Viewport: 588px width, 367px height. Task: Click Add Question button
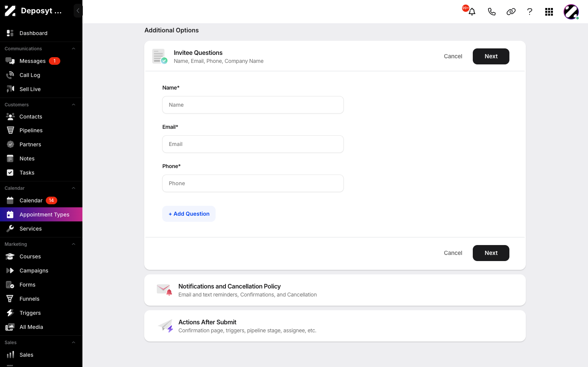[x=189, y=214]
